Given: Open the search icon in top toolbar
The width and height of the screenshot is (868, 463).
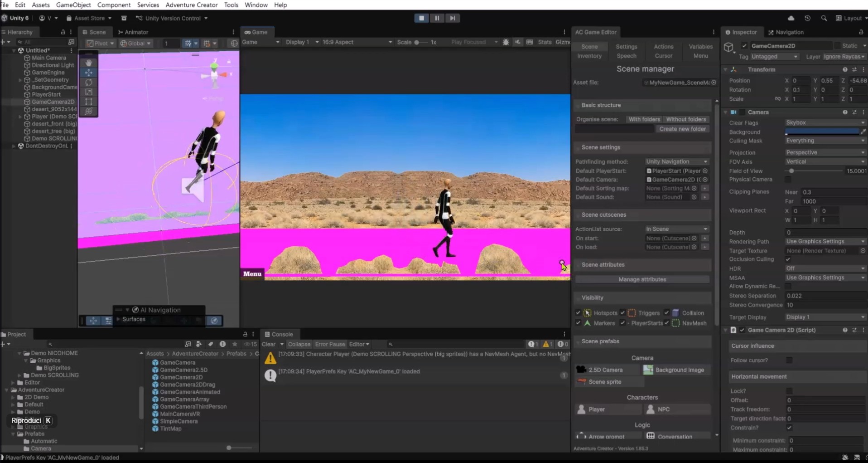Looking at the screenshot, I should tap(824, 18).
